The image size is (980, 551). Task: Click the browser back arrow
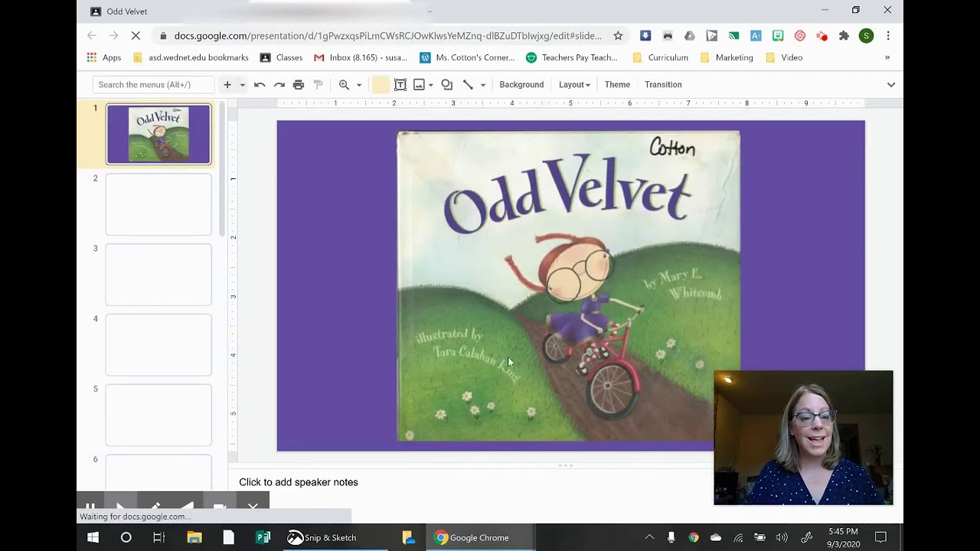pyautogui.click(x=92, y=36)
